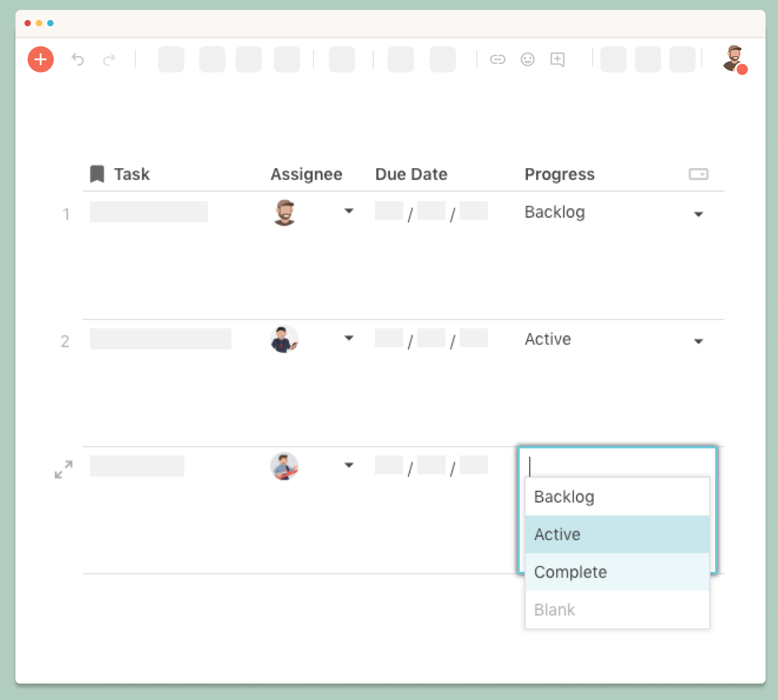Open assignee dropdown in row two

(349, 338)
